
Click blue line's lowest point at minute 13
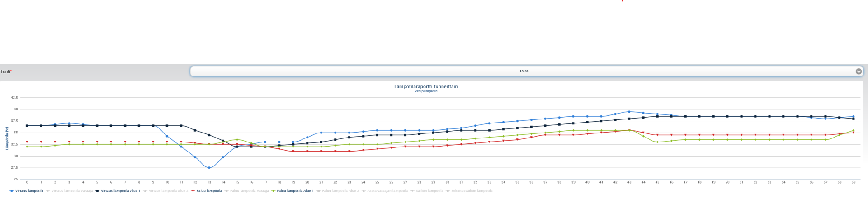coord(209,168)
